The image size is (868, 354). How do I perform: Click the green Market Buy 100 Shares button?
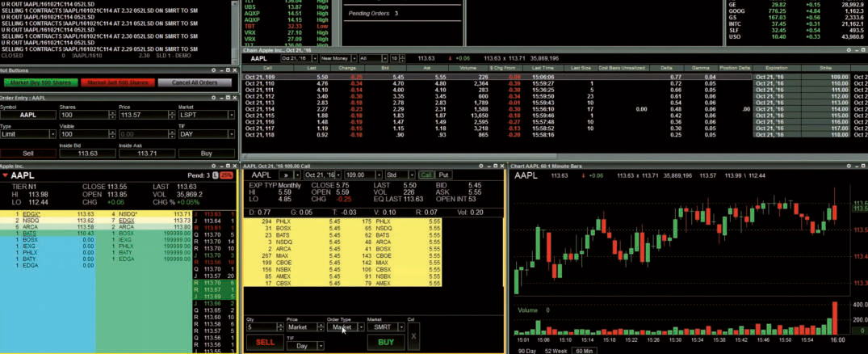[41, 82]
